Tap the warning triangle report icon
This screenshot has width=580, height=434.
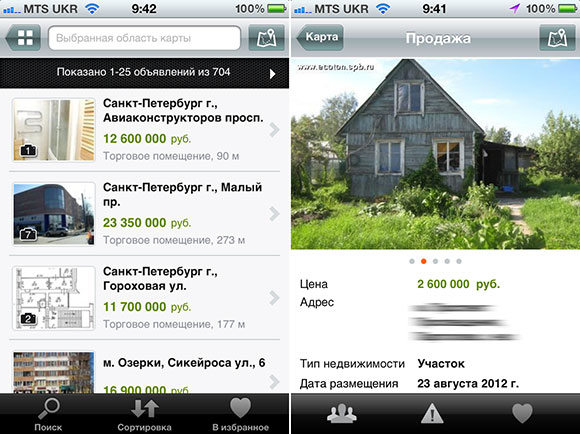(432, 413)
